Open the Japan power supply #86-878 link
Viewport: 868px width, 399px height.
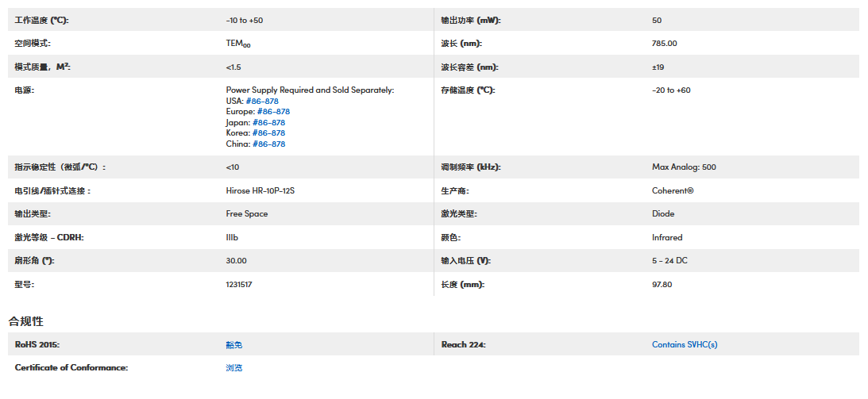click(x=268, y=123)
